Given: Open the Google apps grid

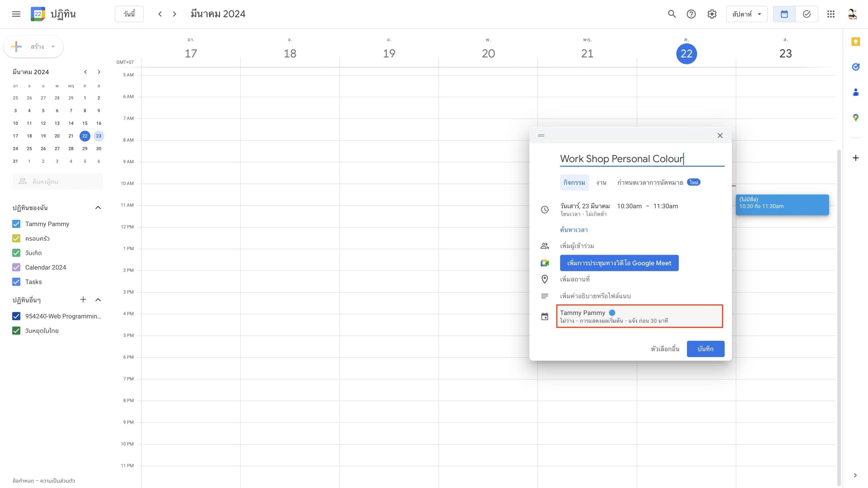Looking at the screenshot, I should coord(831,14).
